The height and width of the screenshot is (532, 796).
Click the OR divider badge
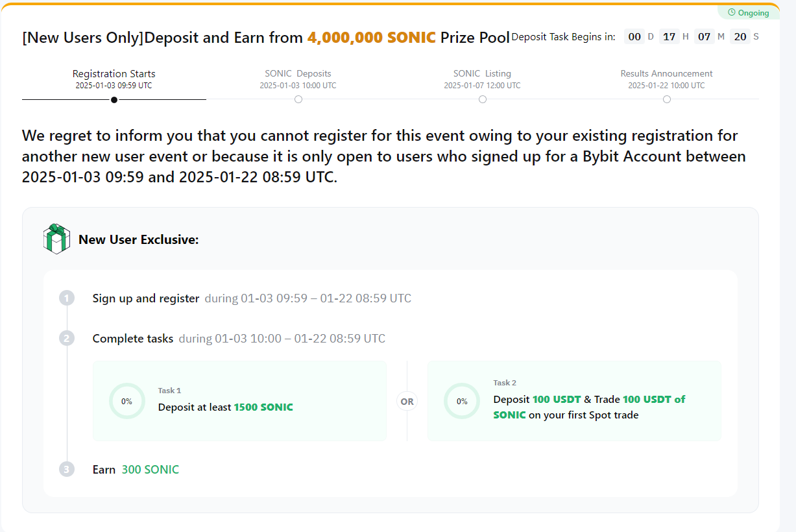pos(407,402)
